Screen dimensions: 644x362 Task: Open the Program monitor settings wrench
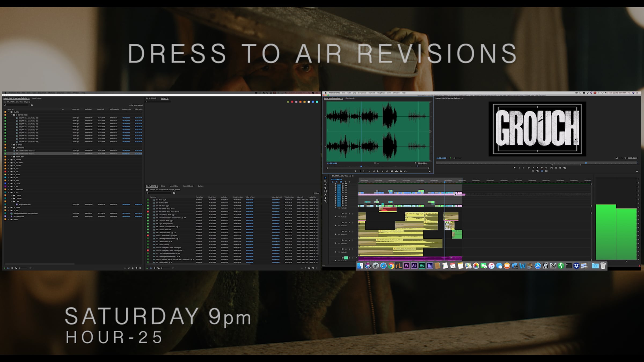click(625, 158)
